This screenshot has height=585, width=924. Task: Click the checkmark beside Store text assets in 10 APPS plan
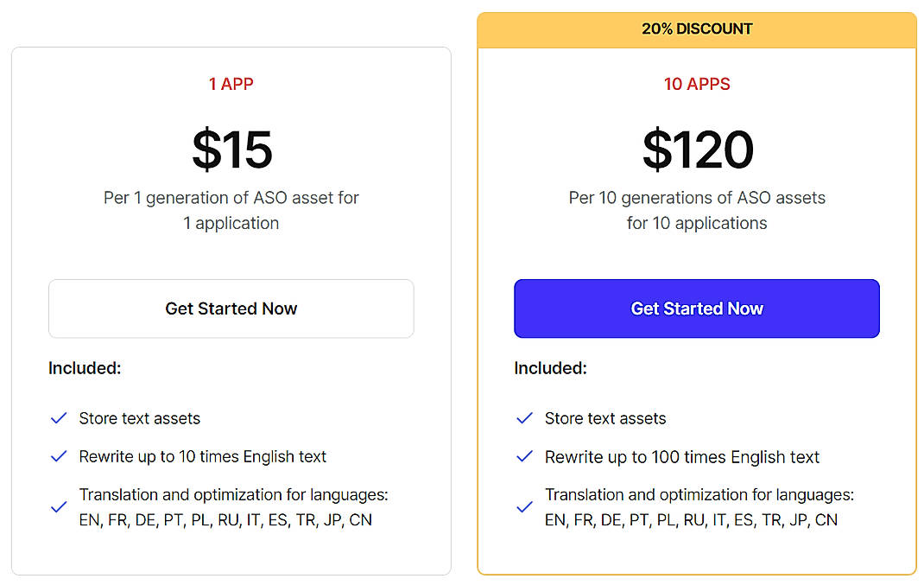[x=524, y=418]
